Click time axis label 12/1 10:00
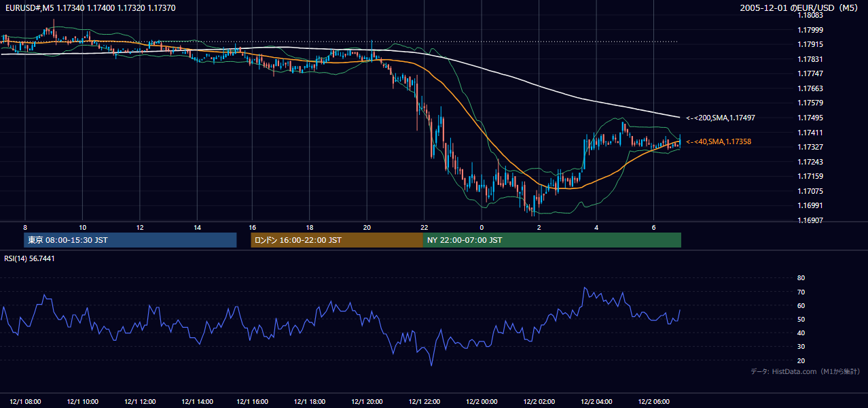The image size is (868, 408). click(x=82, y=401)
